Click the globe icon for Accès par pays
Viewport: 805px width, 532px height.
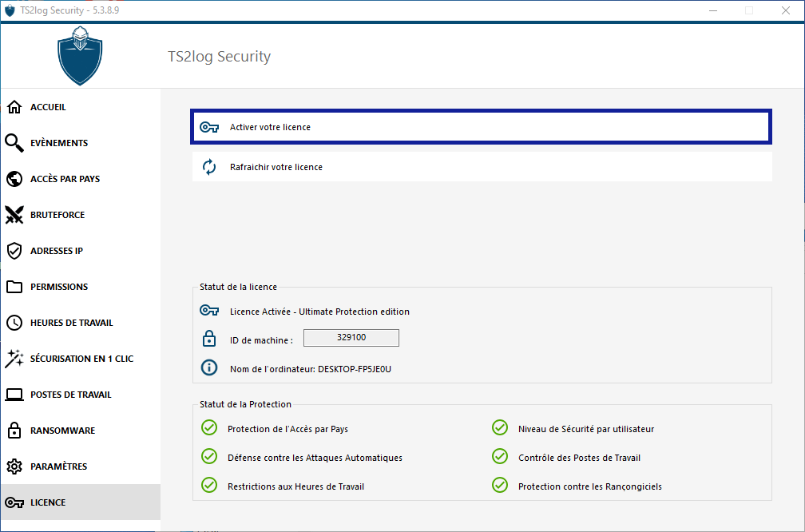click(x=14, y=179)
